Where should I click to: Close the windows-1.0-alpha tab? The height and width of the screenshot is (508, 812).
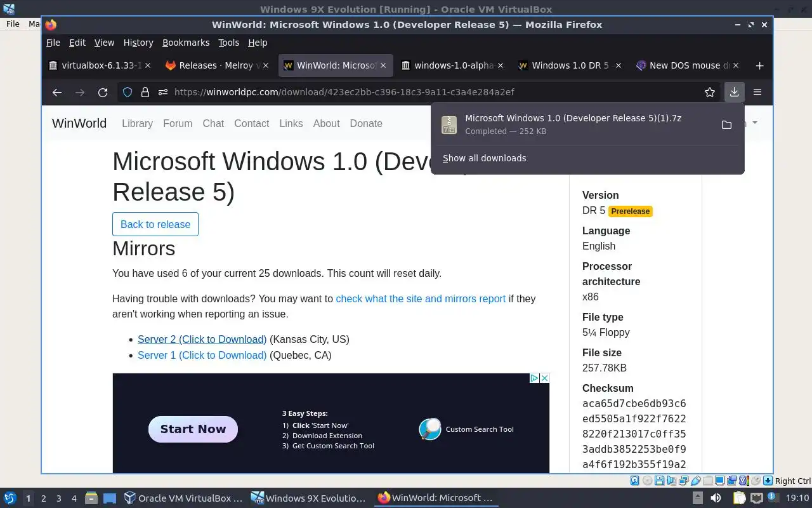click(501, 65)
